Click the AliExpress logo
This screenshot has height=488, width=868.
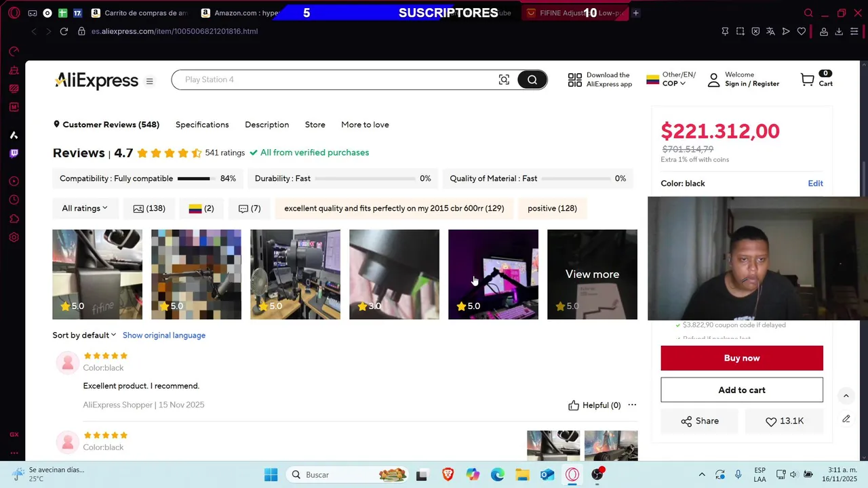coord(96,81)
